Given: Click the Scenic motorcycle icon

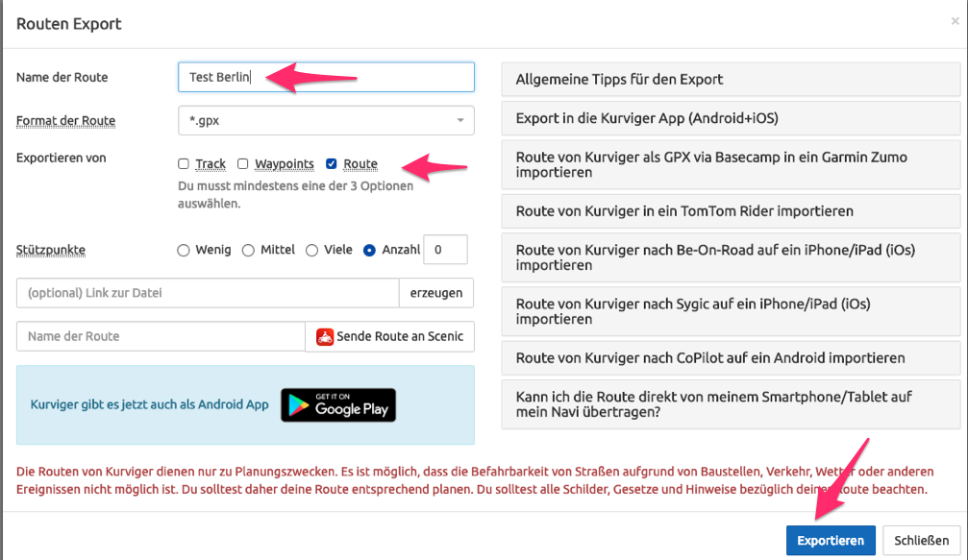Looking at the screenshot, I should pyautogui.click(x=325, y=336).
